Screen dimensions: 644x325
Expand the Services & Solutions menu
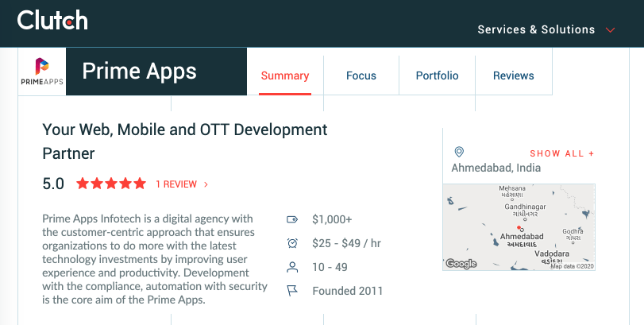point(536,30)
